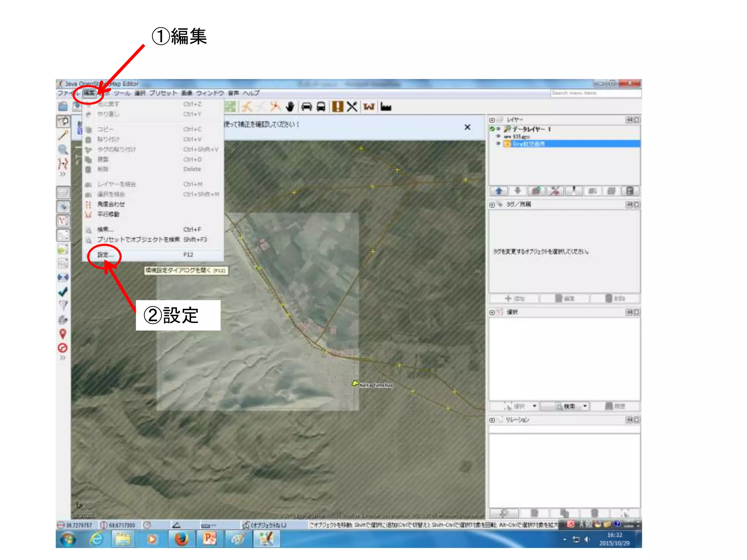Click the fork and knife preset icon
The height and width of the screenshot is (560, 747).
coord(352,107)
